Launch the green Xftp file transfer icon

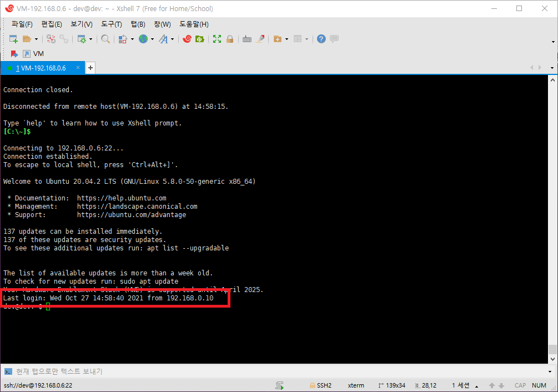pos(200,39)
